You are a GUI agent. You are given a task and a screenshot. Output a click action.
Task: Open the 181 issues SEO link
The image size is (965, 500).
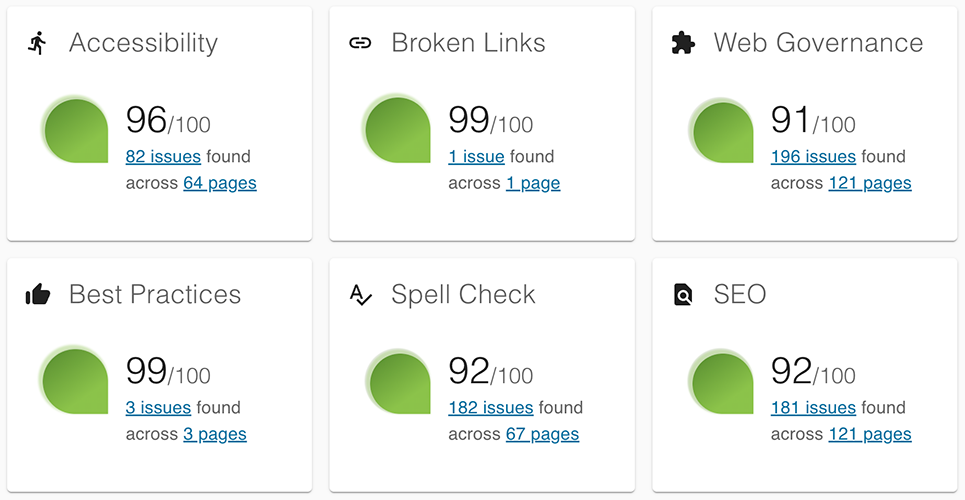[x=813, y=408]
